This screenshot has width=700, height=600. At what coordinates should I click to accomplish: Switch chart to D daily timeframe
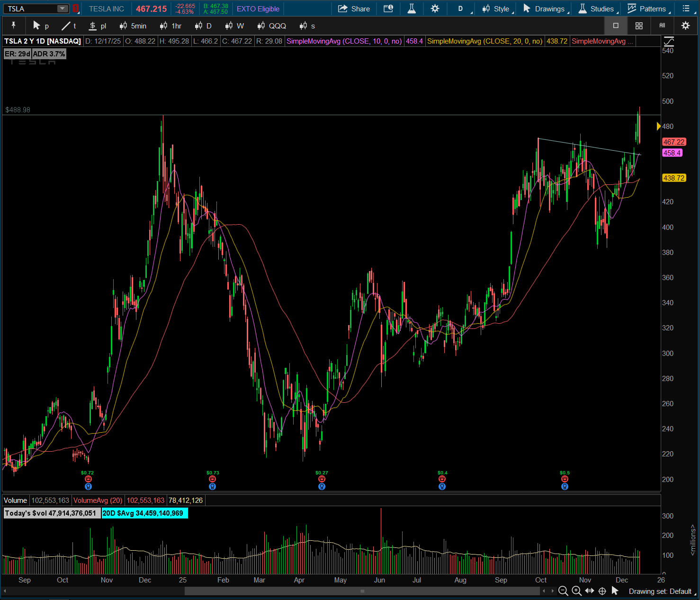pos(203,26)
